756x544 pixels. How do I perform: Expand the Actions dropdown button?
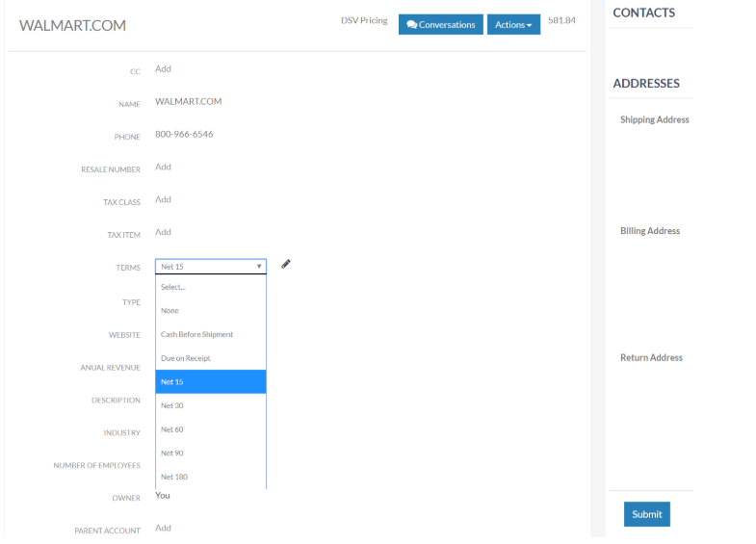(x=513, y=25)
